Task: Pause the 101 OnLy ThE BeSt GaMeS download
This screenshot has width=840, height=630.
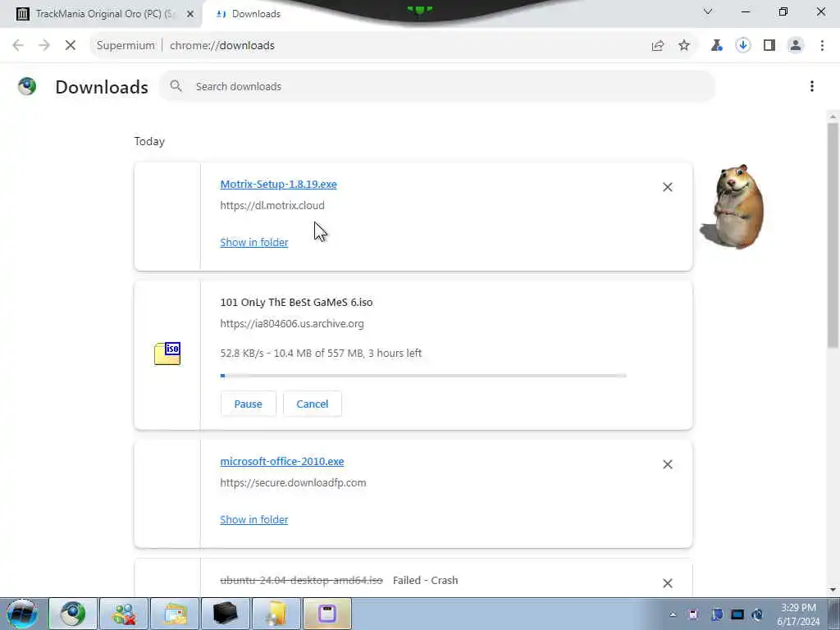Action: point(248,404)
